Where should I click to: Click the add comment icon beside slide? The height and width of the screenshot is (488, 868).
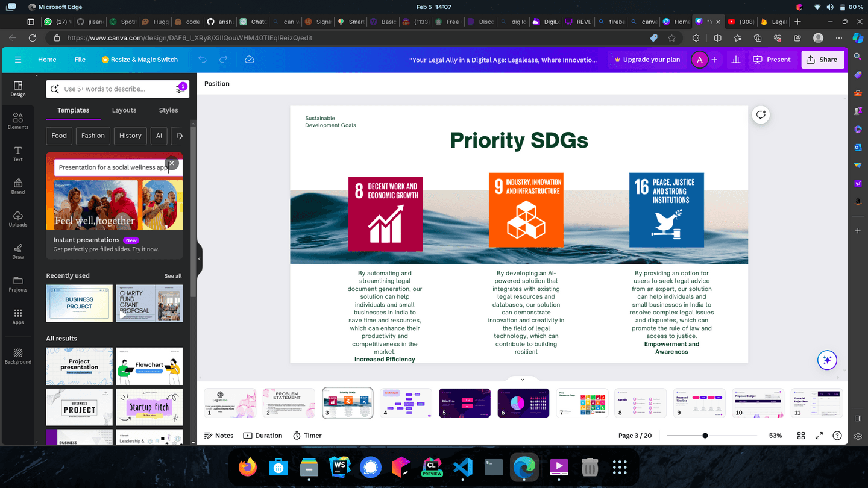pos(761,115)
